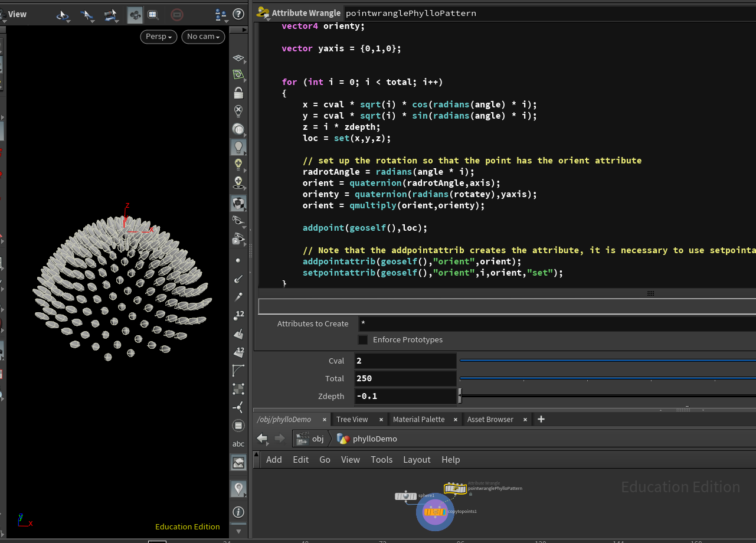Open the Persp viewport dropdown
This screenshot has height=543, width=756.
pyautogui.click(x=159, y=37)
